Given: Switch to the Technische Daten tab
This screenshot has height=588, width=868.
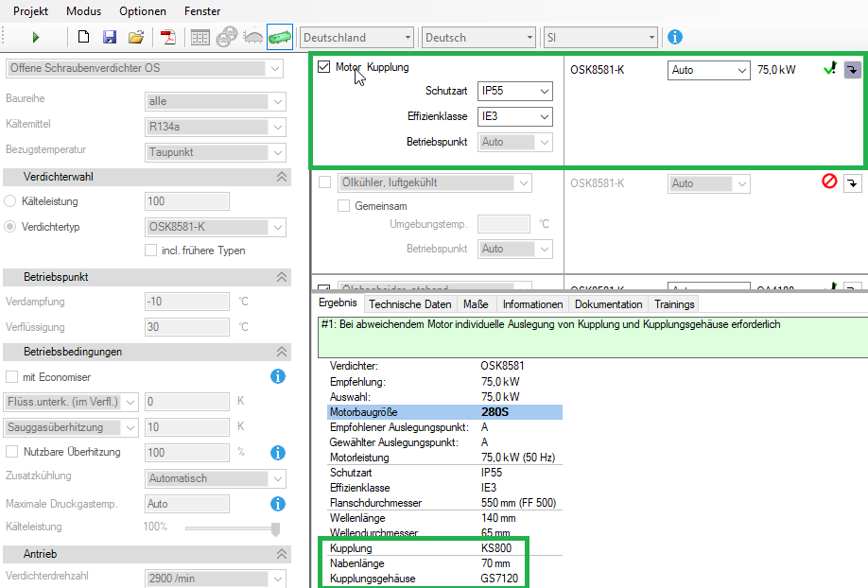Looking at the screenshot, I should point(409,304).
